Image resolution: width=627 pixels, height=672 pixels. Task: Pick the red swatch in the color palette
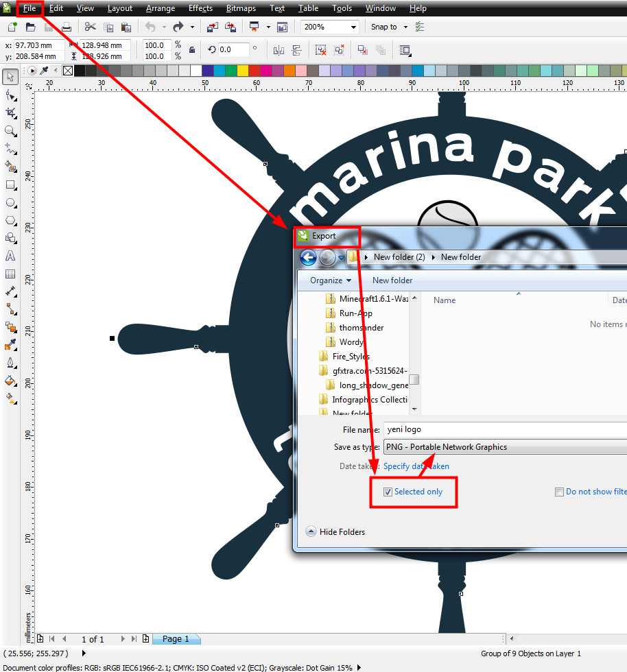click(255, 71)
